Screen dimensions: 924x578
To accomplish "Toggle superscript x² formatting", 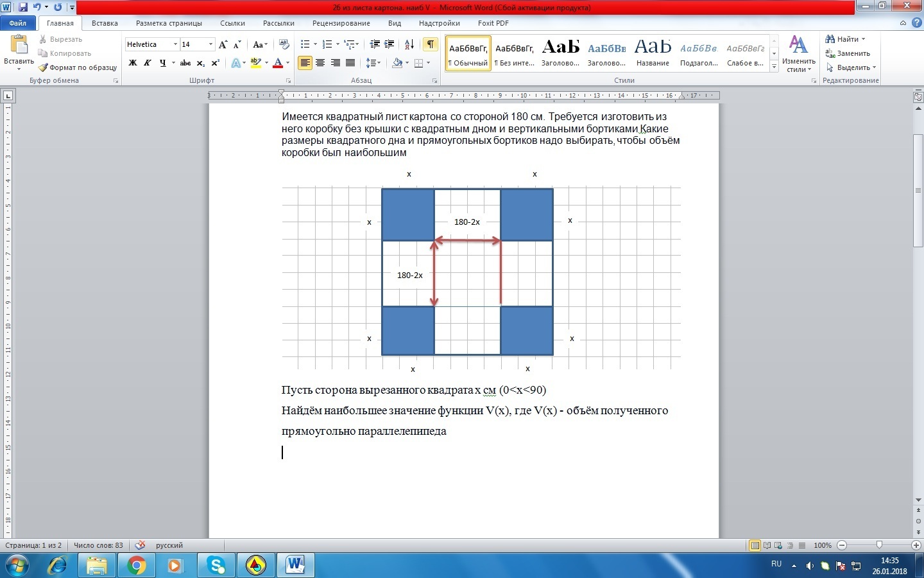I will [216, 63].
